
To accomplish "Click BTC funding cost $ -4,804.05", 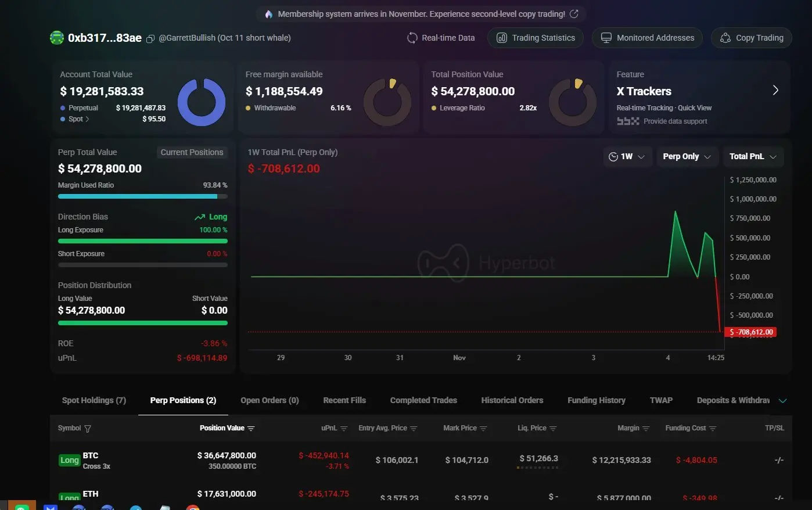I will tap(696, 460).
